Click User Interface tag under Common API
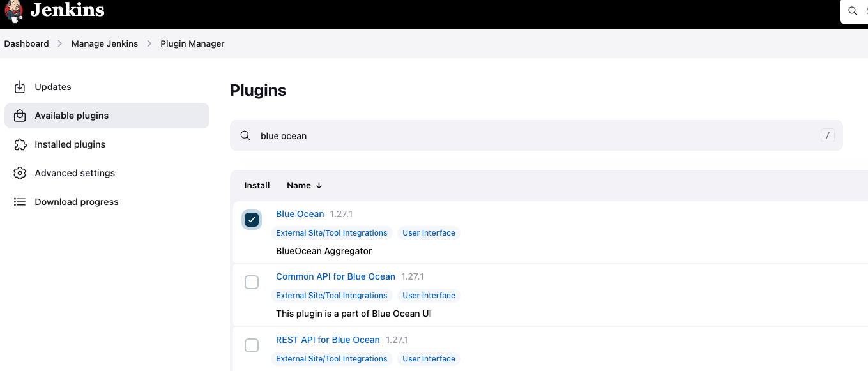The image size is (868, 371). 429,296
